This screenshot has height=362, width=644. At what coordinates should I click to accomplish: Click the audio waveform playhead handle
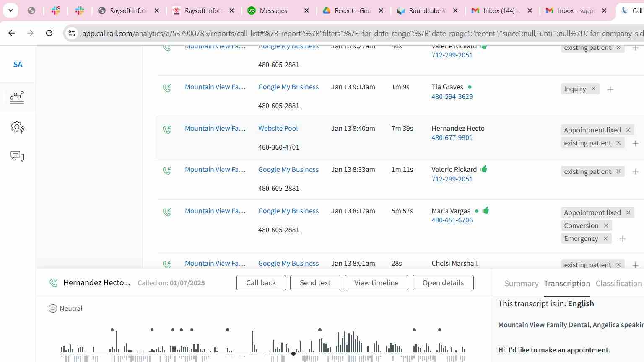click(x=293, y=354)
